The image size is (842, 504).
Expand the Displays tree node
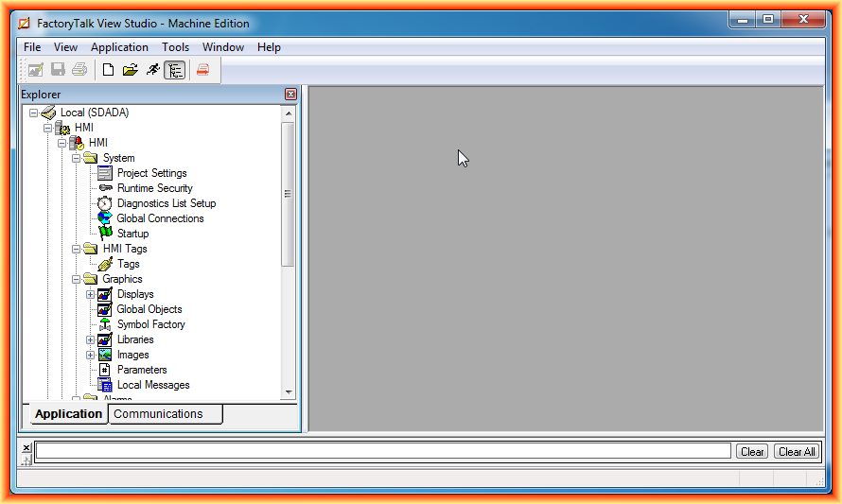(x=91, y=294)
